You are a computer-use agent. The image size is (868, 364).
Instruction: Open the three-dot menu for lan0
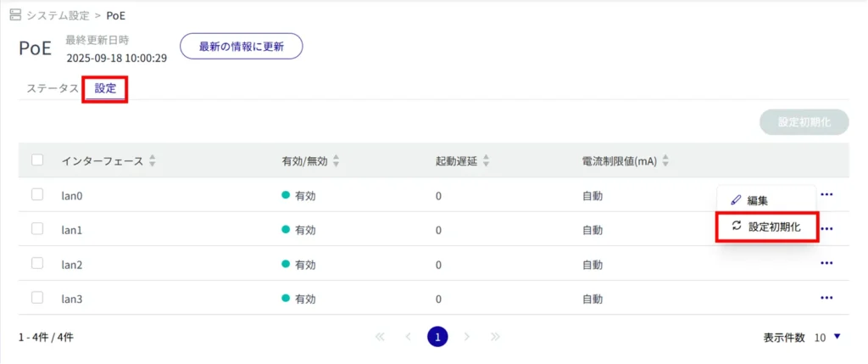tap(826, 195)
